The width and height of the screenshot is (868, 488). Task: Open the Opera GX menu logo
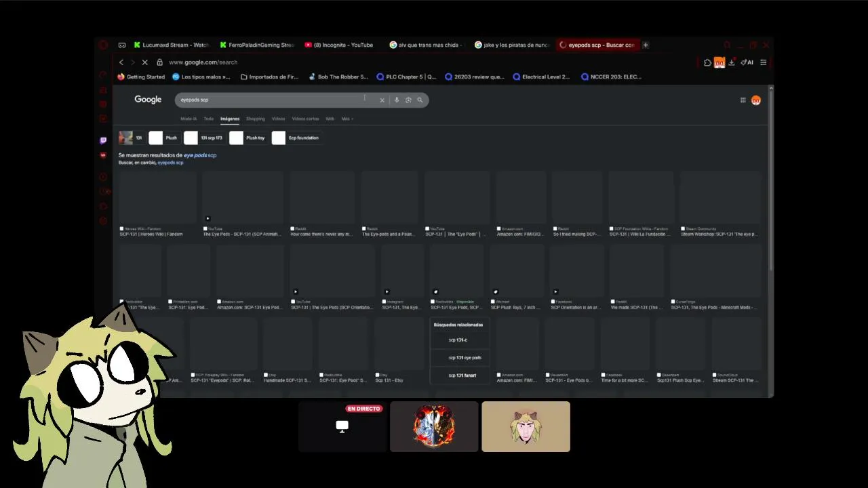pyautogui.click(x=103, y=45)
